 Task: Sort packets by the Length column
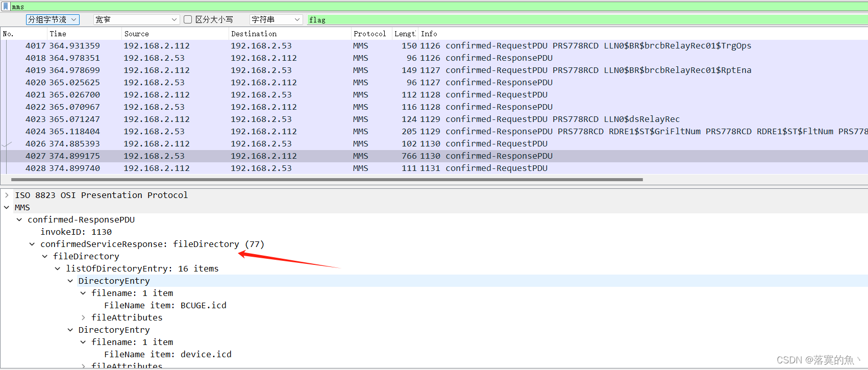point(405,34)
